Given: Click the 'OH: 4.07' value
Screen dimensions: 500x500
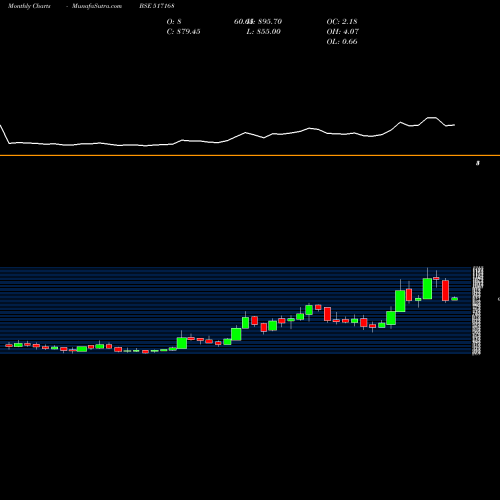Looking at the screenshot, I should pos(343,32).
